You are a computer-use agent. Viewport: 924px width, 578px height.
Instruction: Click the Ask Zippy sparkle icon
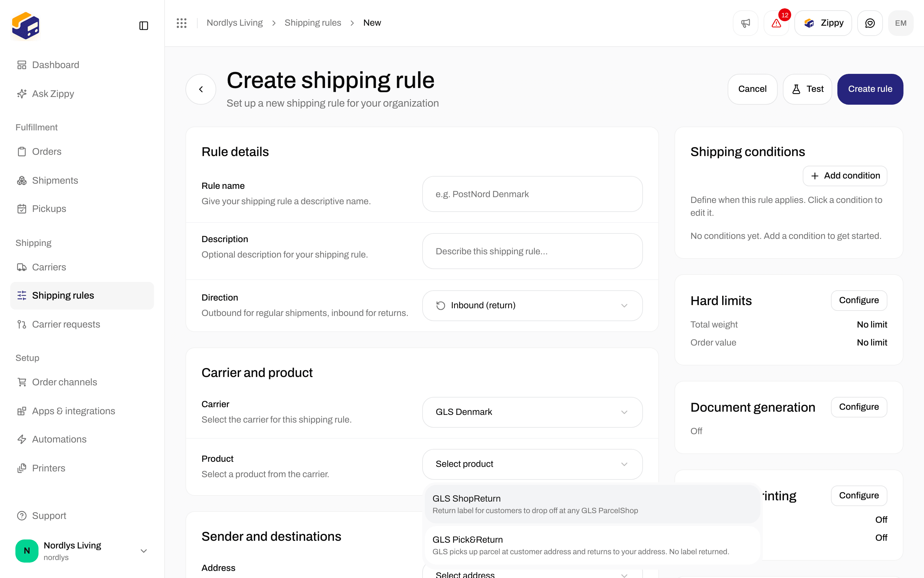22,94
